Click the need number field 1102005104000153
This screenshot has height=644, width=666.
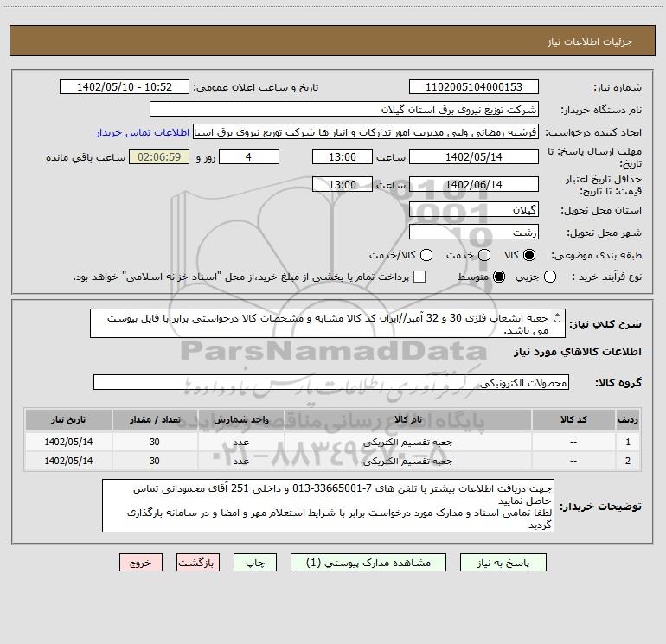click(474, 86)
